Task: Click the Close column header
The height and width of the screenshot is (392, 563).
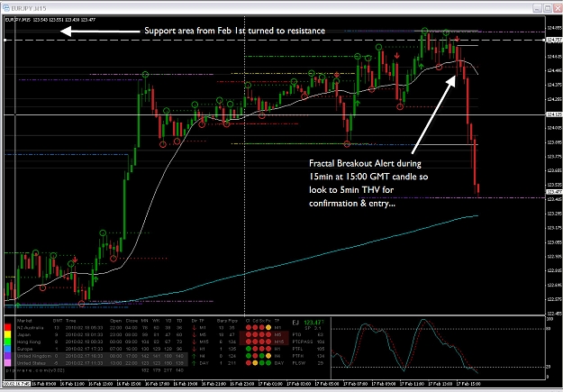Action: click(x=132, y=321)
